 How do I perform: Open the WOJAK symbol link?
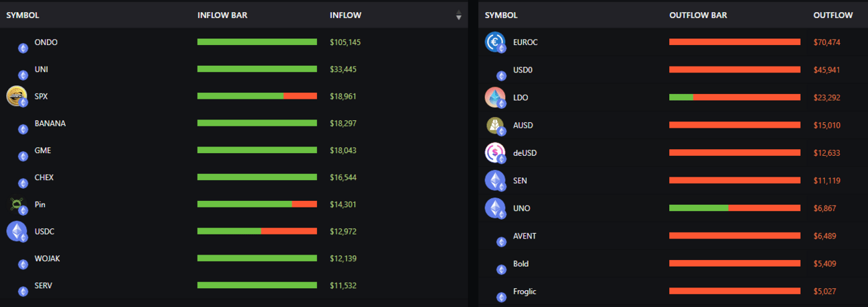[x=48, y=258]
